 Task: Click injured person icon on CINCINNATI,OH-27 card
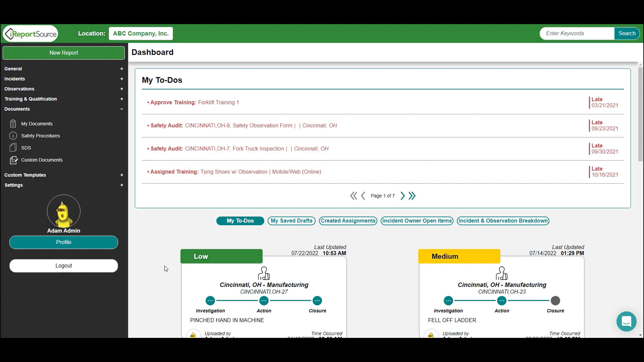tap(264, 273)
